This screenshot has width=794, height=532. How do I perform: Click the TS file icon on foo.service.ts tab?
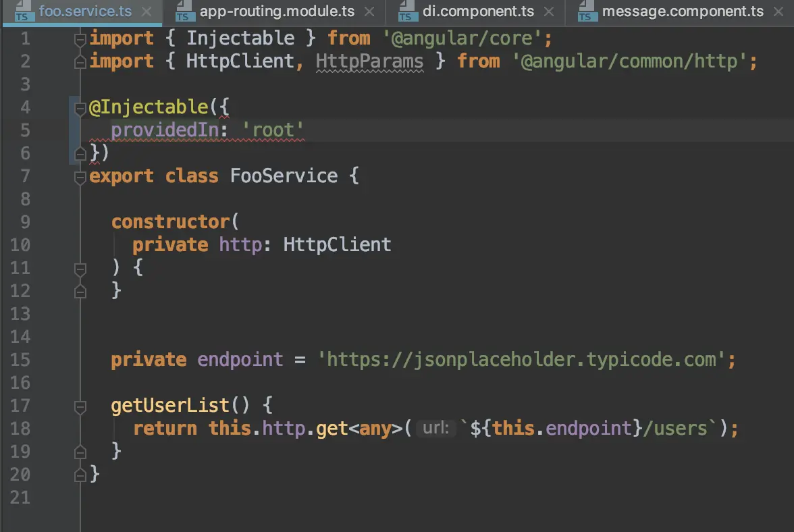[24, 11]
